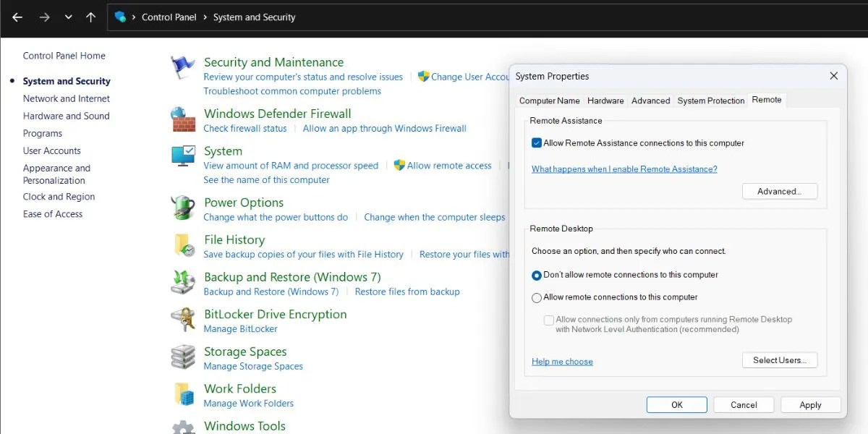Screen dimensions: 868x434
Task: Switch to the System Protection tab
Action: tap(710, 101)
